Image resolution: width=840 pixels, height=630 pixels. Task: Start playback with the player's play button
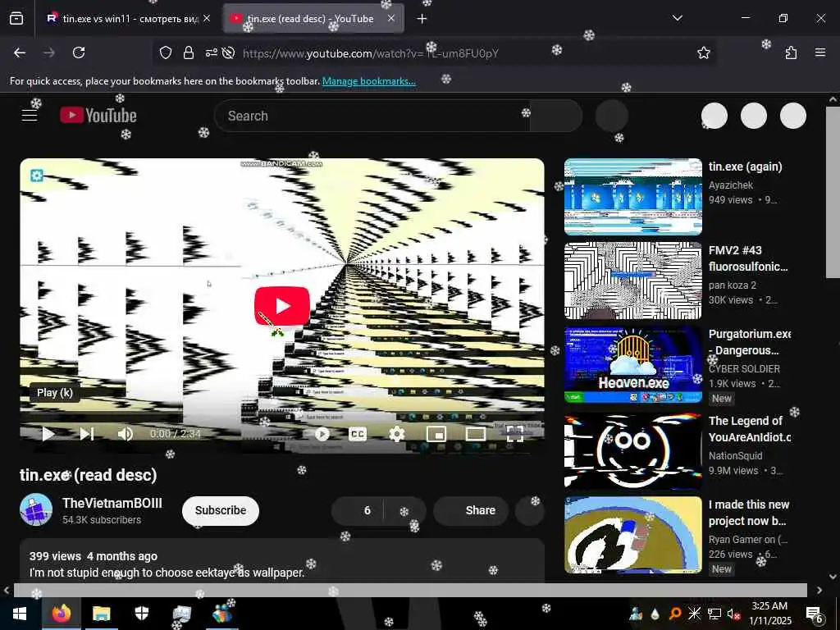click(x=48, y=433)
